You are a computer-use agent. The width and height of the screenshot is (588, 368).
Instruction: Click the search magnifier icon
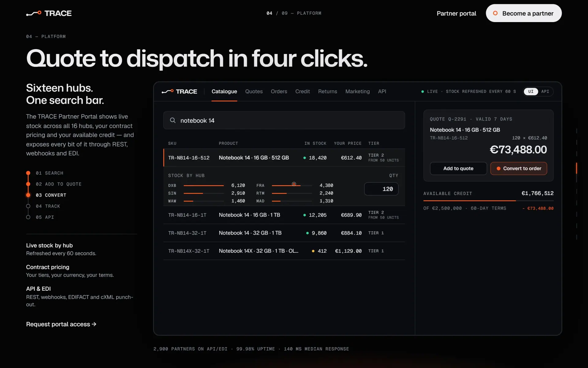(x=173, y=120)
